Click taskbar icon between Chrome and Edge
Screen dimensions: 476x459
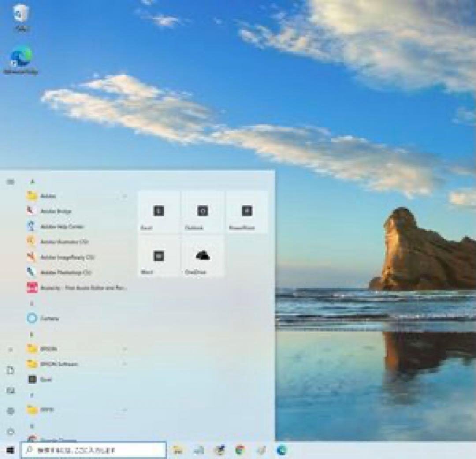click(x=261, y=450)
